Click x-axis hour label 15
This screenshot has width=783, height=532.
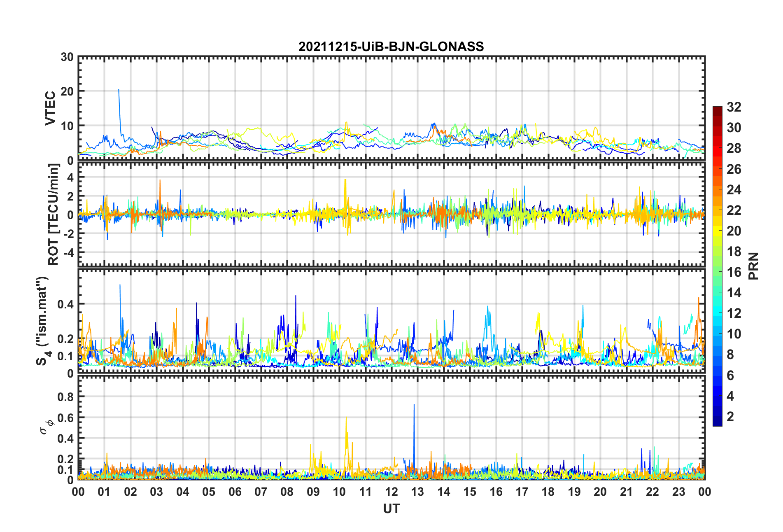click(x=470, y=492)
